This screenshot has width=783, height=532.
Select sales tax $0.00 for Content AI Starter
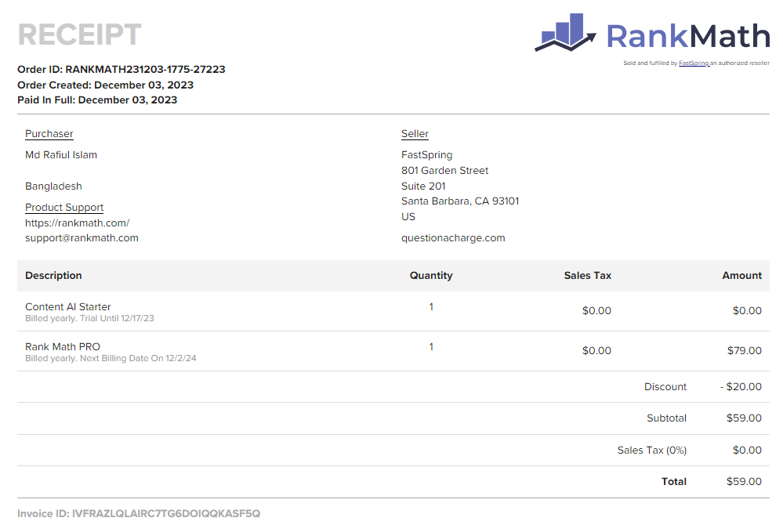coord(596,310)
